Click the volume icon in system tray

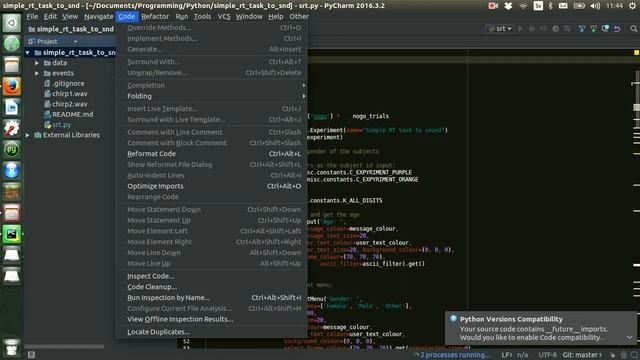coord(596,6)
